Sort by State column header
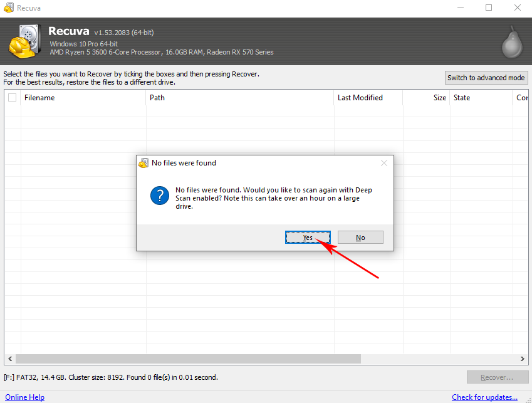Image resolution: width=532 pixels, height=403 pixels. [481, 98]
